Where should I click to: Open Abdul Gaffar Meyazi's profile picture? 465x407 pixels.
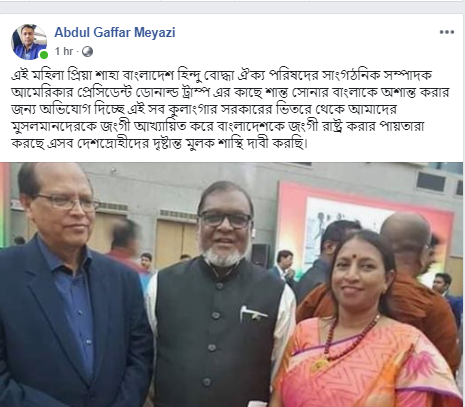click(29, 42)
